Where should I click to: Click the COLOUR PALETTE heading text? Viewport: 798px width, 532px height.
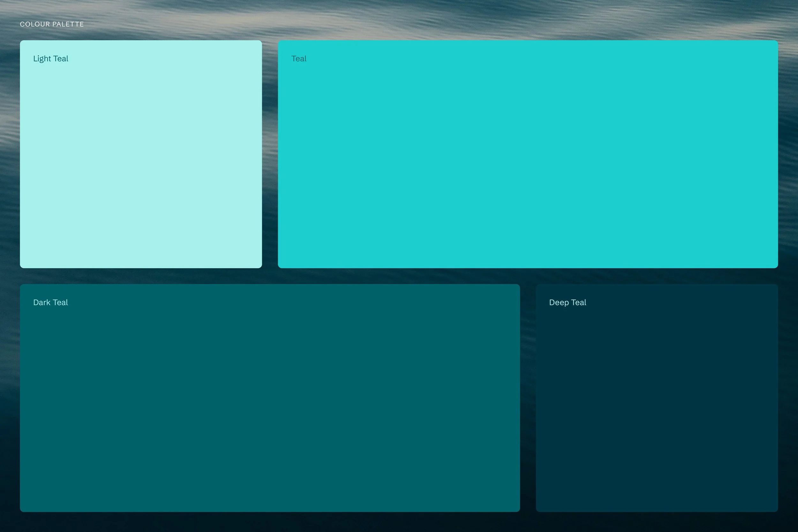coord(52,24)
